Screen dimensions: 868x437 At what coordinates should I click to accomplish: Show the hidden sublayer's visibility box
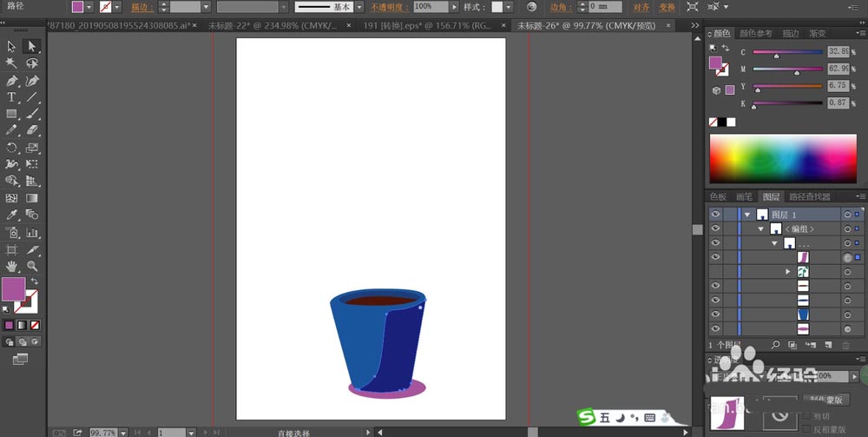coord(716,271)
